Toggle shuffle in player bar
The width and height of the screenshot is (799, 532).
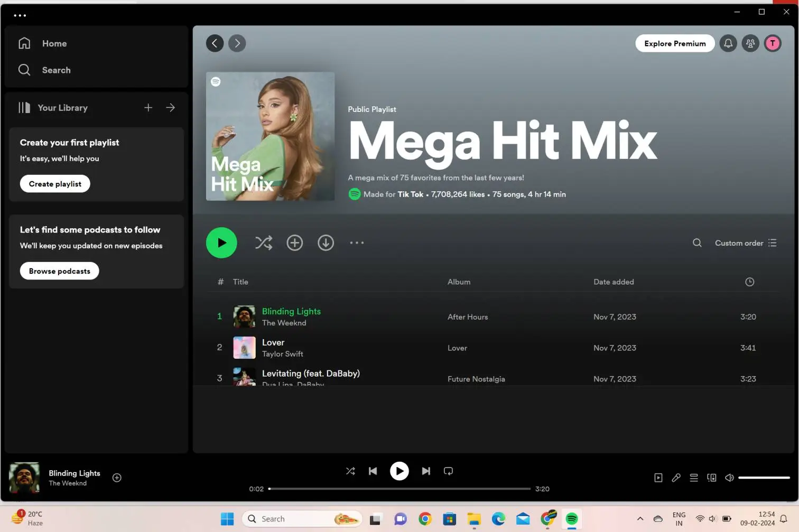pos(350,471)
